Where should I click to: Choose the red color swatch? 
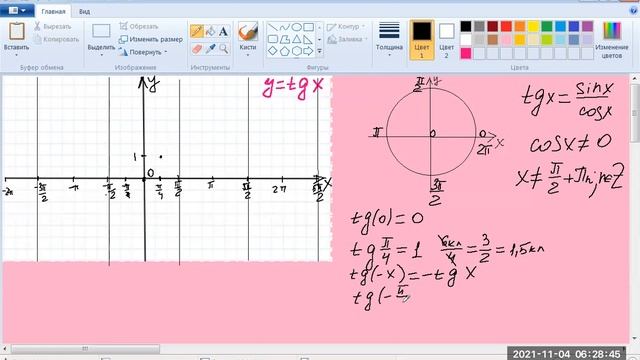[x=506, y=27]
